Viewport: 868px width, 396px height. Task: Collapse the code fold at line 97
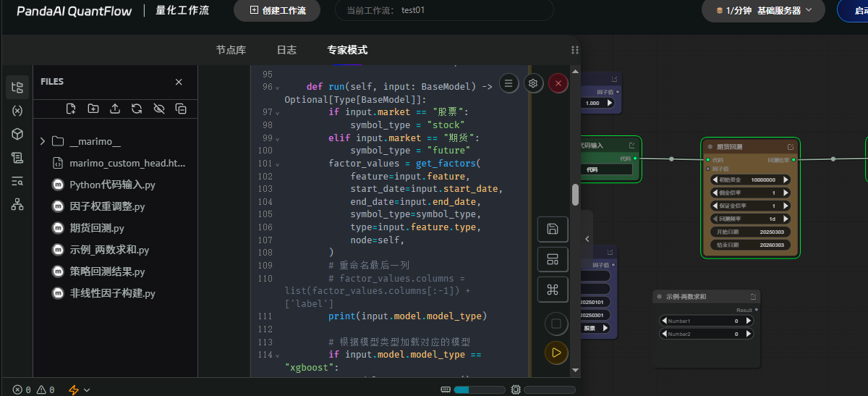click(278, 113)
